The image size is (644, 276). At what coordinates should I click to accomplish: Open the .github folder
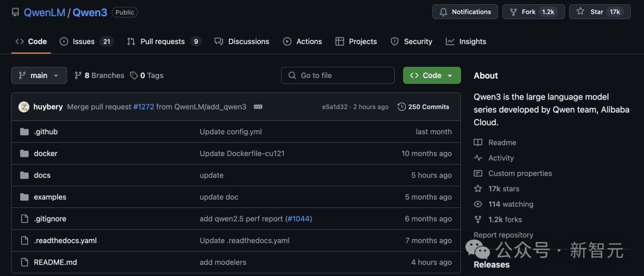tap(45, 132)
